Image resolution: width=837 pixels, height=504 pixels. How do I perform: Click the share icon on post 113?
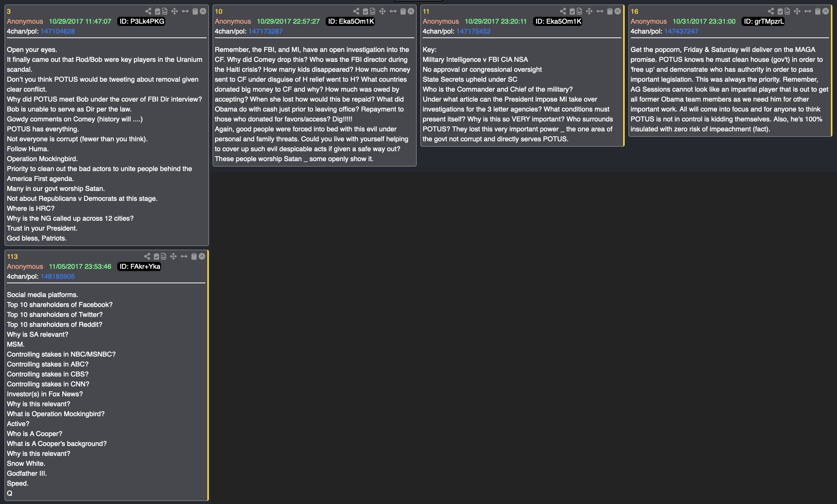(x=147, y=257)
